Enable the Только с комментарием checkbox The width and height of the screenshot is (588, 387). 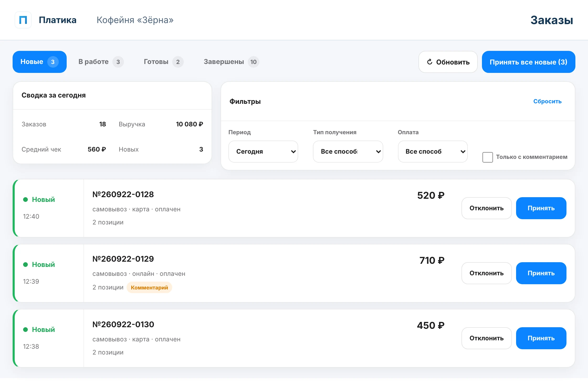(487, 157)
